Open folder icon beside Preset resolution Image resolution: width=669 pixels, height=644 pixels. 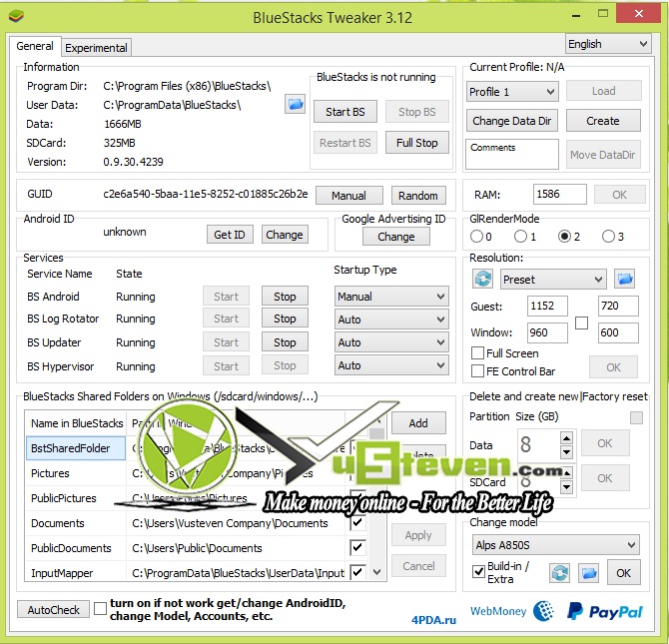coord(624,280)
